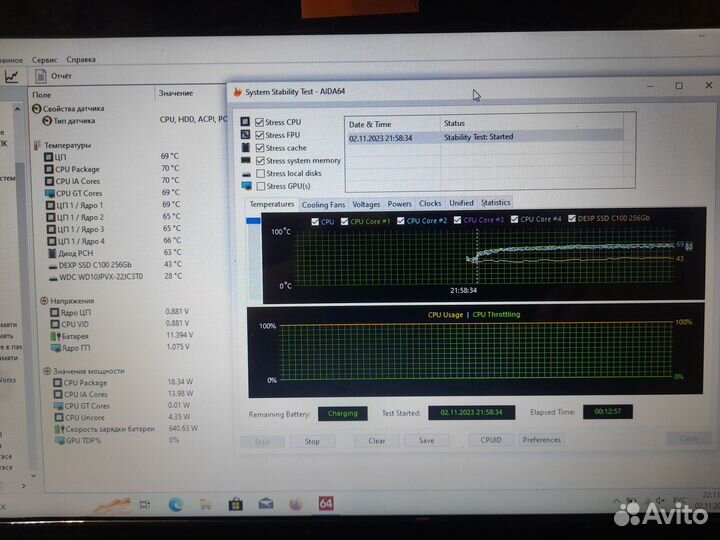Select the Значения мощности power section icon
This screenshot has height=540, width=720.
point(47,371)
